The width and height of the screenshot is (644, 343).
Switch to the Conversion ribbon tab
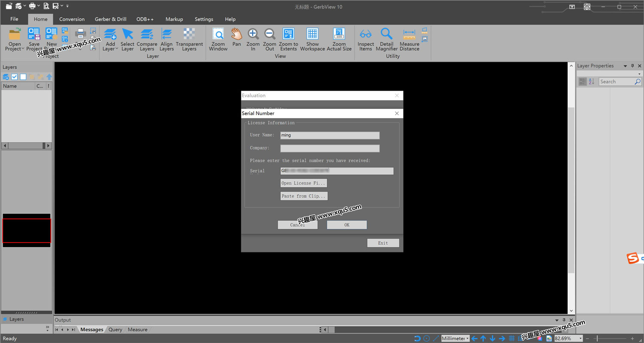point(72,19)
